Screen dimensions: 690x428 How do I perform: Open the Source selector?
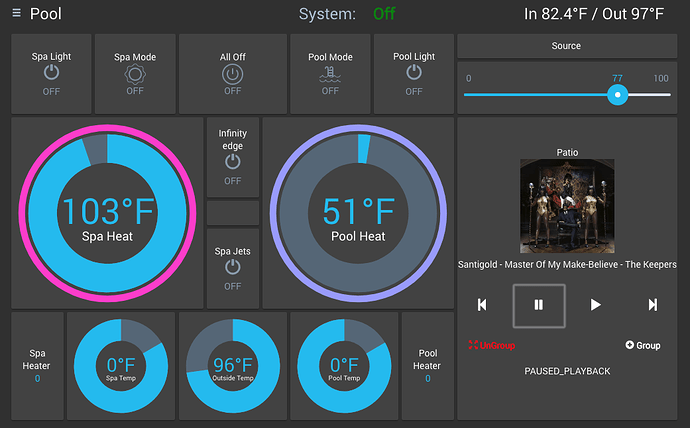click(566, 46)
